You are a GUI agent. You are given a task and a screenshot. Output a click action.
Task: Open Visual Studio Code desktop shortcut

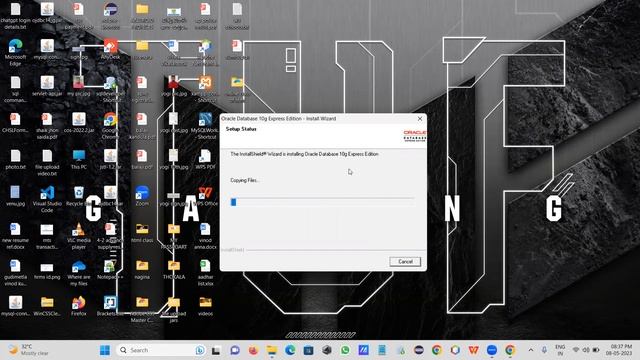(47, 199)
